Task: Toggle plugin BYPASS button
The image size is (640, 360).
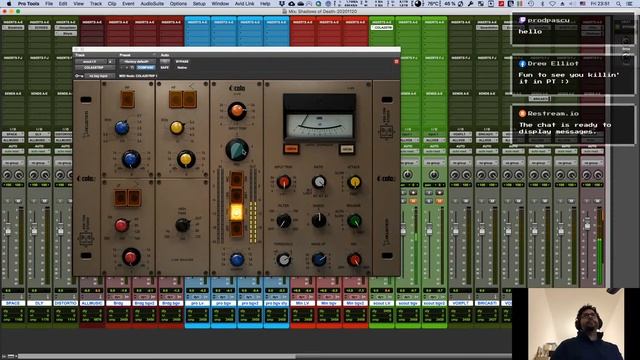Action: (x=182, y=62)
